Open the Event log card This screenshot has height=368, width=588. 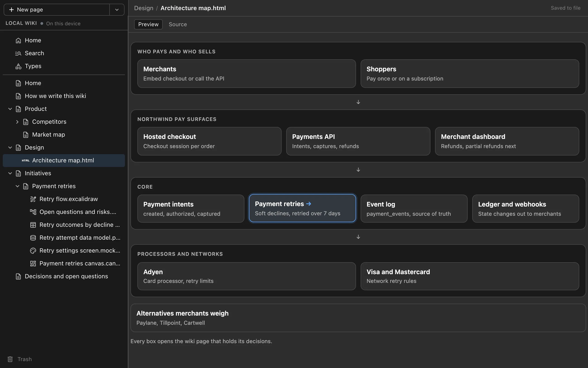[x=414, y=209]
